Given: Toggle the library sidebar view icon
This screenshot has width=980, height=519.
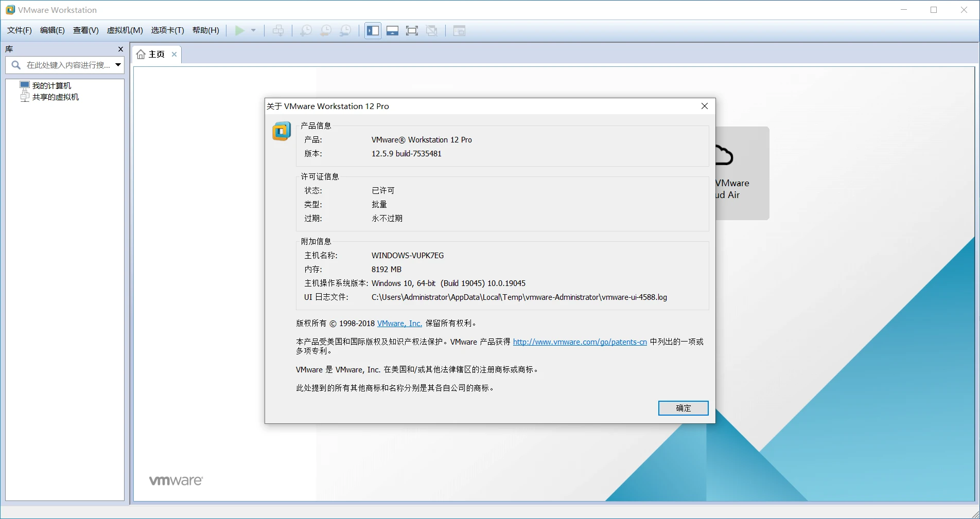Looking at the screenshot, I should 373,31.
